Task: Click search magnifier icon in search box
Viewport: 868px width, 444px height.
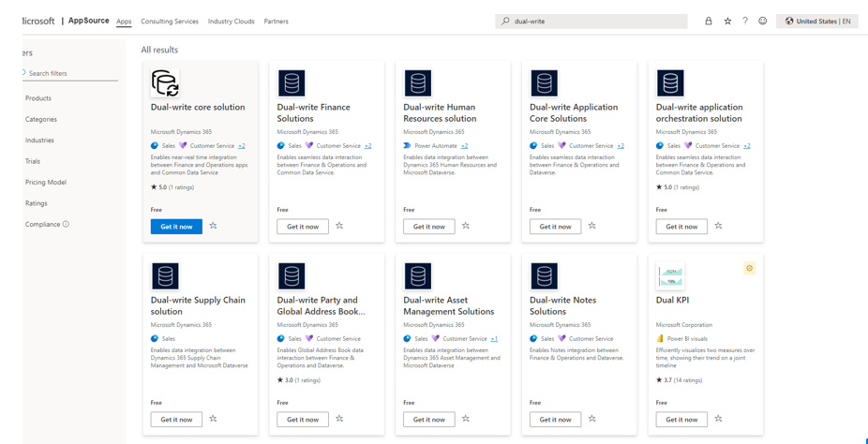Action: [x=506, y=21]
